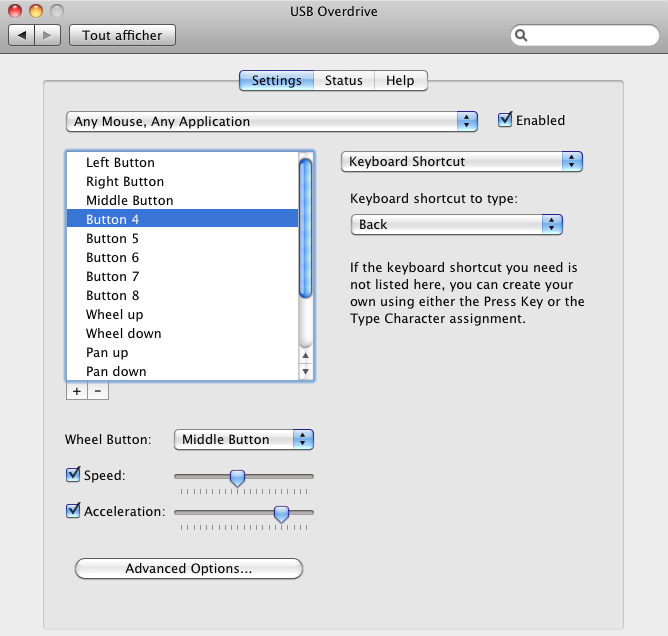Open the Any Mouse, Any Application dropdown
Image resolution: width=668 pixels, height=636 pixels.
(271, 121)
